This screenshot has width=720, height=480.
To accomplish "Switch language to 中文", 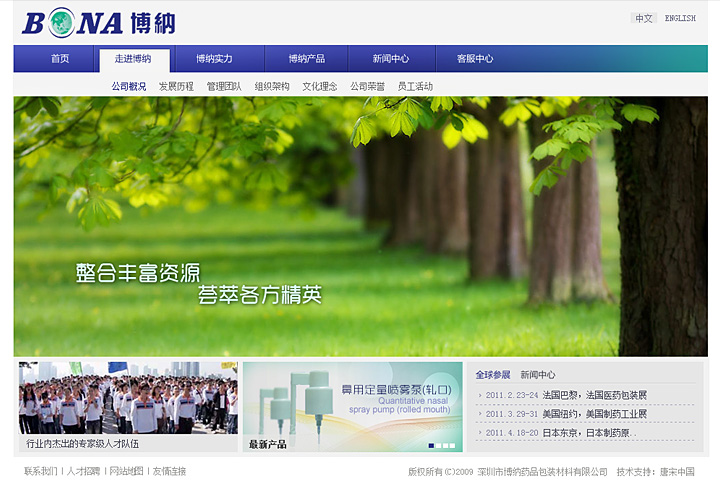I will click(643, 18).
